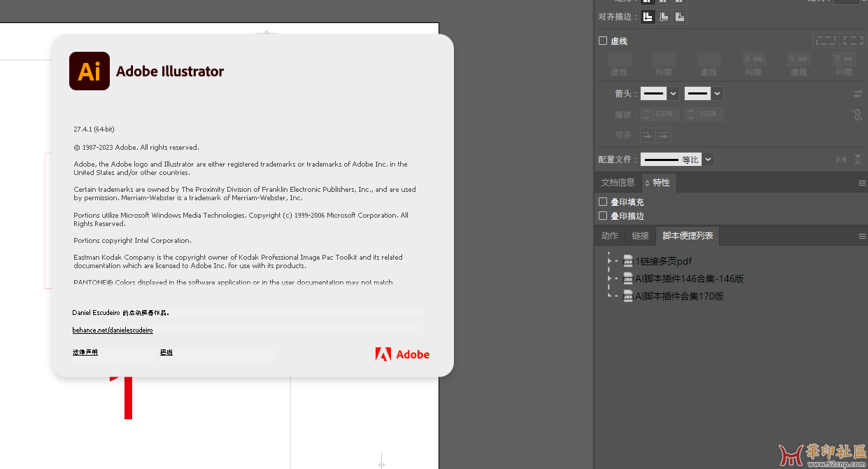The image size is (868, 469).
Task: Open the 法律声明 legal notices link
Action: [85, 352]
